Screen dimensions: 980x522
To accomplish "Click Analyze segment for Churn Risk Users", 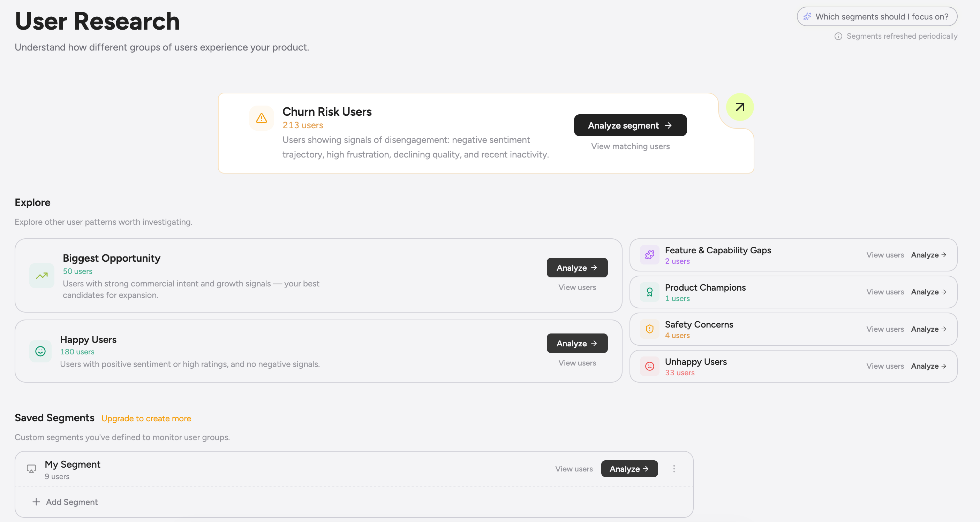I will click(630, 125).
